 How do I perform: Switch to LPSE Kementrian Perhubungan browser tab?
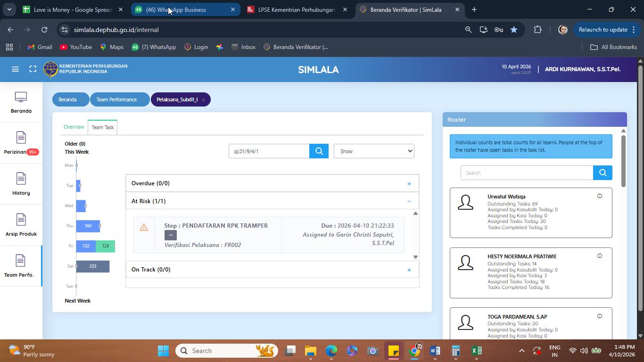coord(296,9)
